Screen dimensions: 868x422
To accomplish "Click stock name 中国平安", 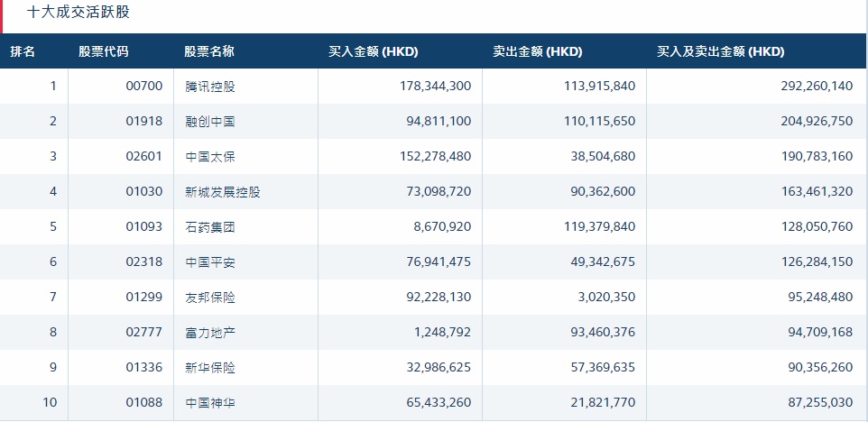I will [x=210, y=262].
